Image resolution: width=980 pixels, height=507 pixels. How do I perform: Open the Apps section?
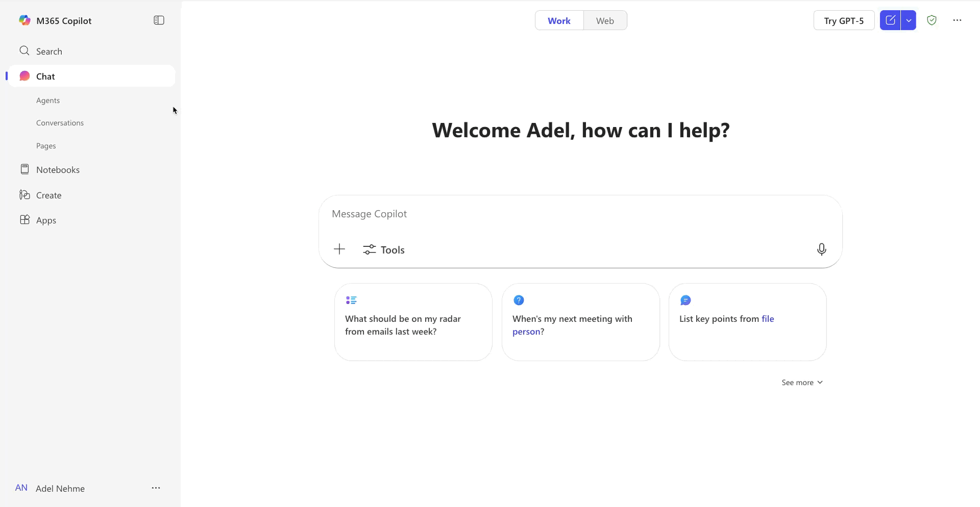(46, 220)
